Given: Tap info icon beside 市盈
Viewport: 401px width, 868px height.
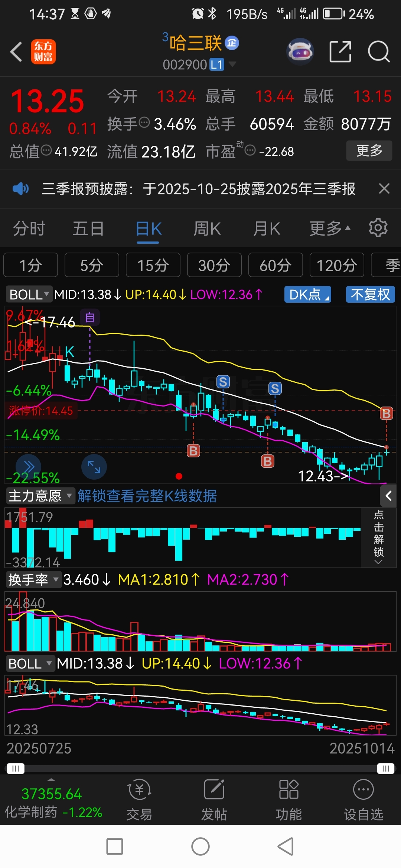Looking at the screenshot, I should pyautogui.click(x=250, y=150).
